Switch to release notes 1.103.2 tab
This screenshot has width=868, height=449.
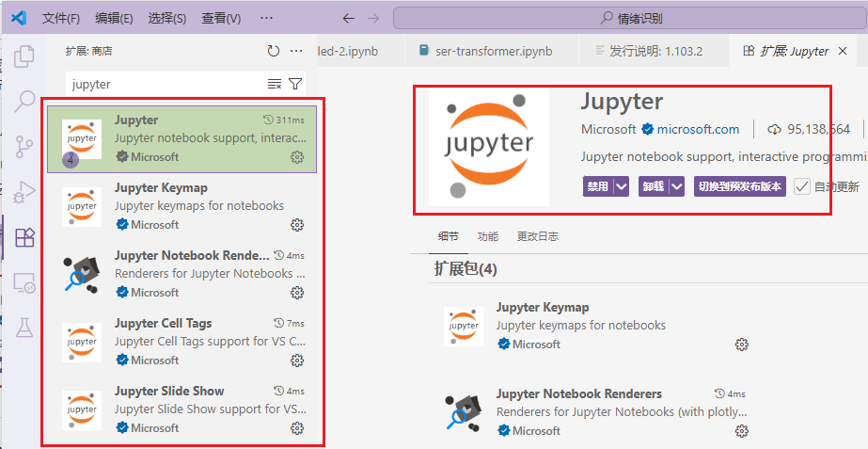pyautogui.click(x=654, y=51)
